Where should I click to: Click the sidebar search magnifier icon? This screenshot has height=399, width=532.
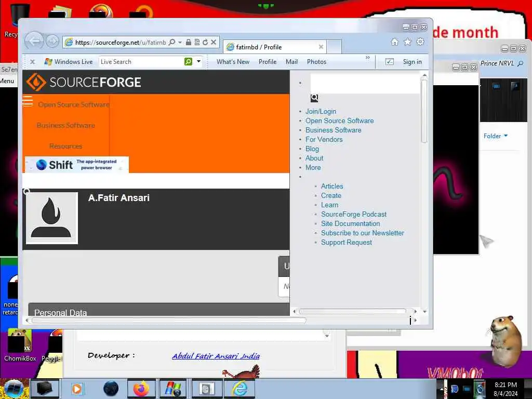314,98
